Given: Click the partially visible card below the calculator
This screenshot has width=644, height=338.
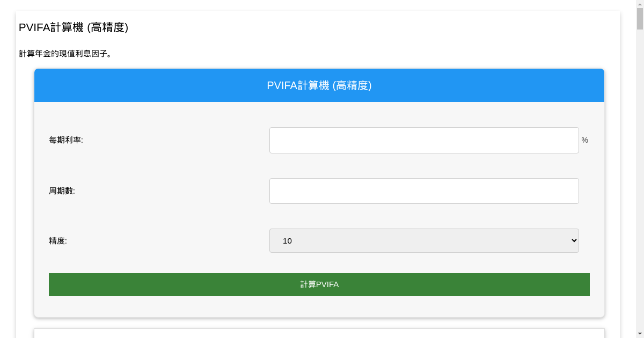Looking at the screenshot, I should tap(319, 333).
